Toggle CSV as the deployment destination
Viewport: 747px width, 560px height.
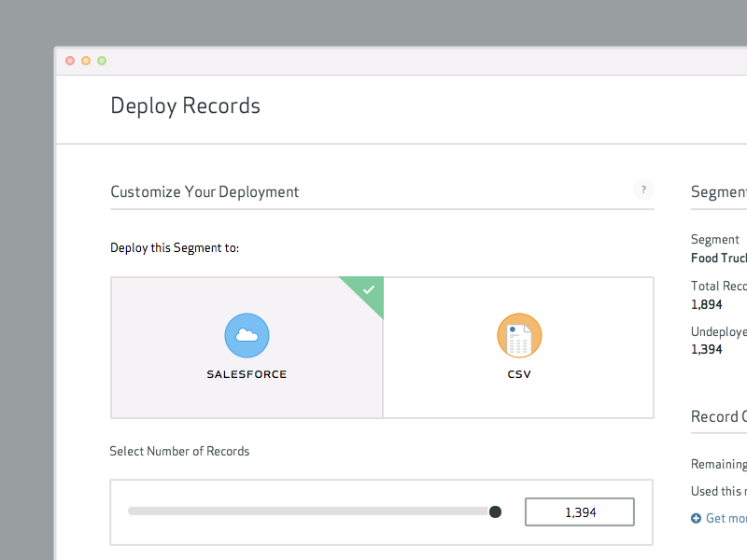(x=519, y=347)
